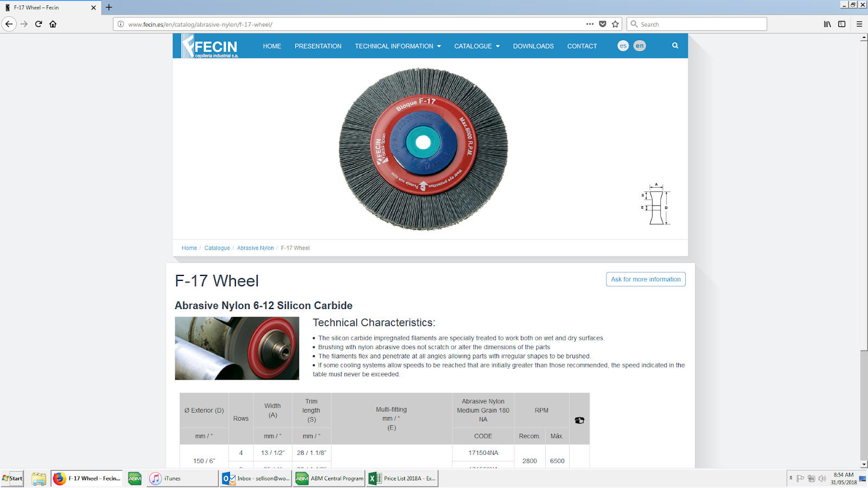This screenshot has height=488, width=868.
Task: Switch site language to Spanish (es)
Action: coord(623,46)
